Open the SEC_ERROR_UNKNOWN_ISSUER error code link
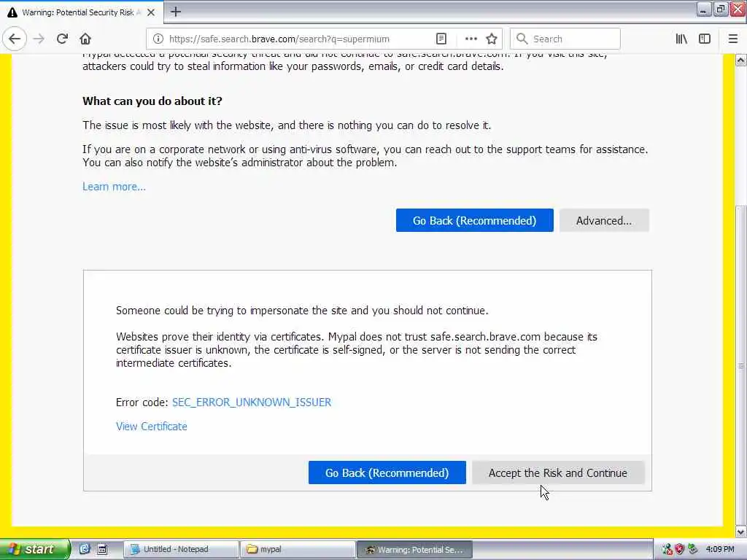 pos(252,402)
